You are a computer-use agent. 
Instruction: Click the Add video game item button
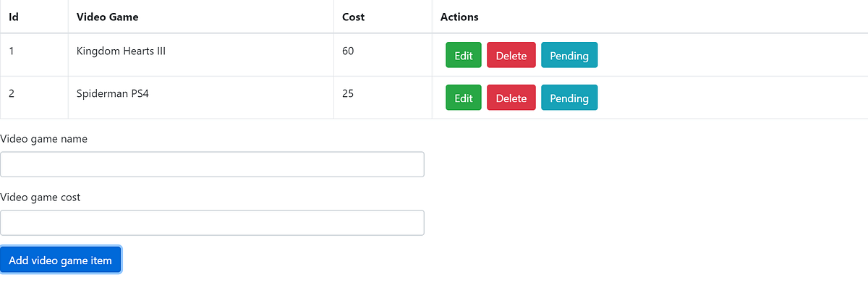coord(61,260)
